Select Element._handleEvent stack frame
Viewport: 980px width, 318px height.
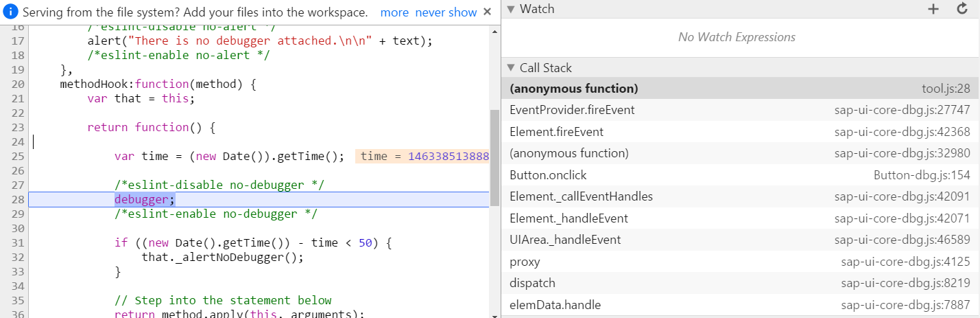(x=740, y=218)
